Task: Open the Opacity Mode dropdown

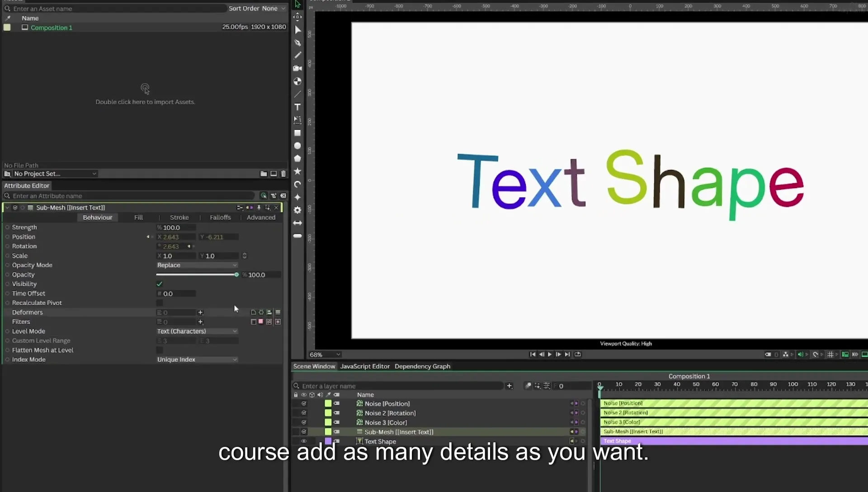Action: pos(197,265)
